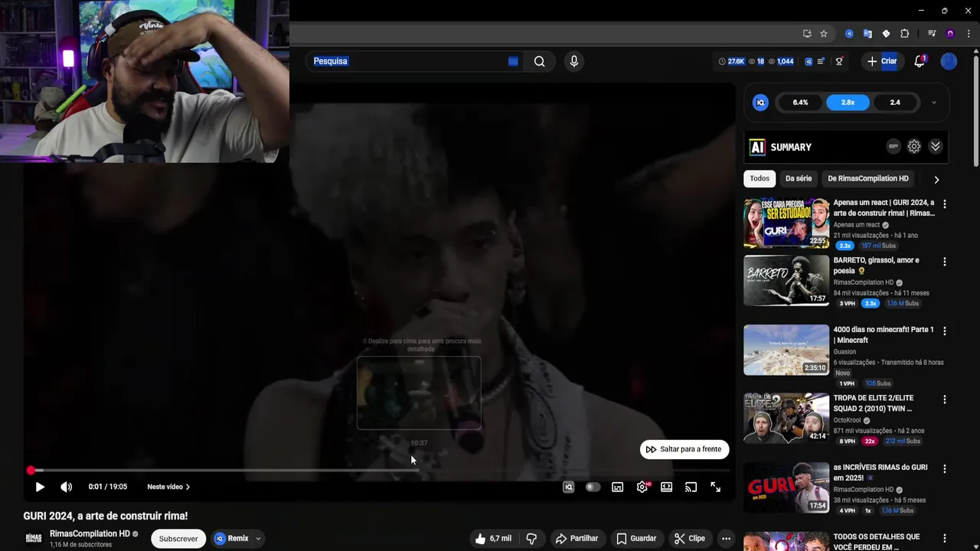
Task: Open more actions three-dot button
Action: coord(726,539)
